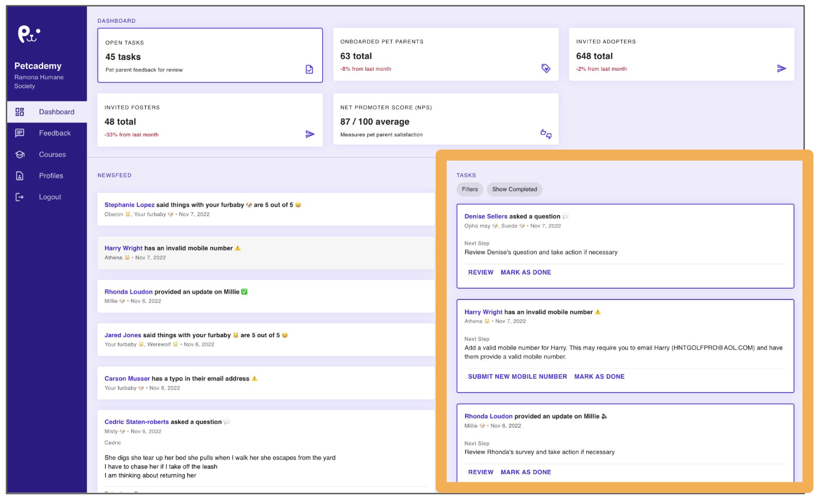This screenshot has width=822, height=504.
Task: Click the Courses graduation cap icon
Action: 20,154
